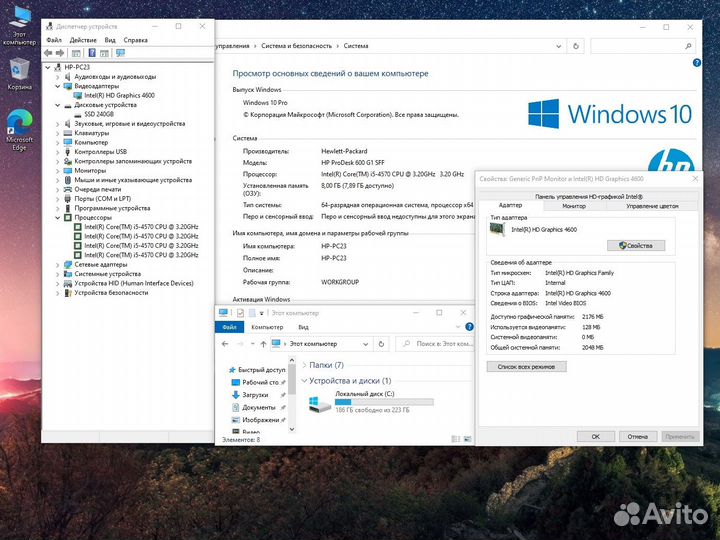Click the blue help icon in System window
Viewport: 720px width, 540px height.
(x=697, y=63)
